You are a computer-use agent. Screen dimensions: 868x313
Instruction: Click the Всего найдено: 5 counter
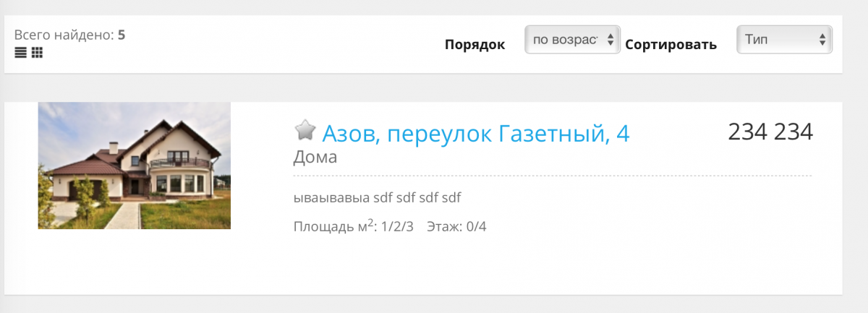(x=70, y=35)
